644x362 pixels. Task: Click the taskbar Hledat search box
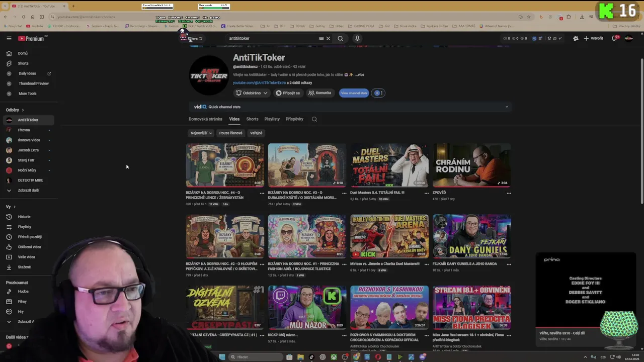[256, 357]
